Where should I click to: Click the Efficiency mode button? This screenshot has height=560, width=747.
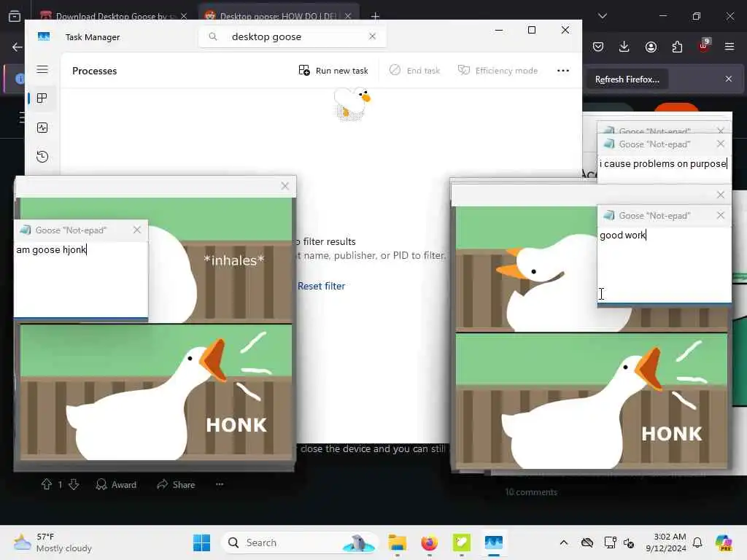498,71
